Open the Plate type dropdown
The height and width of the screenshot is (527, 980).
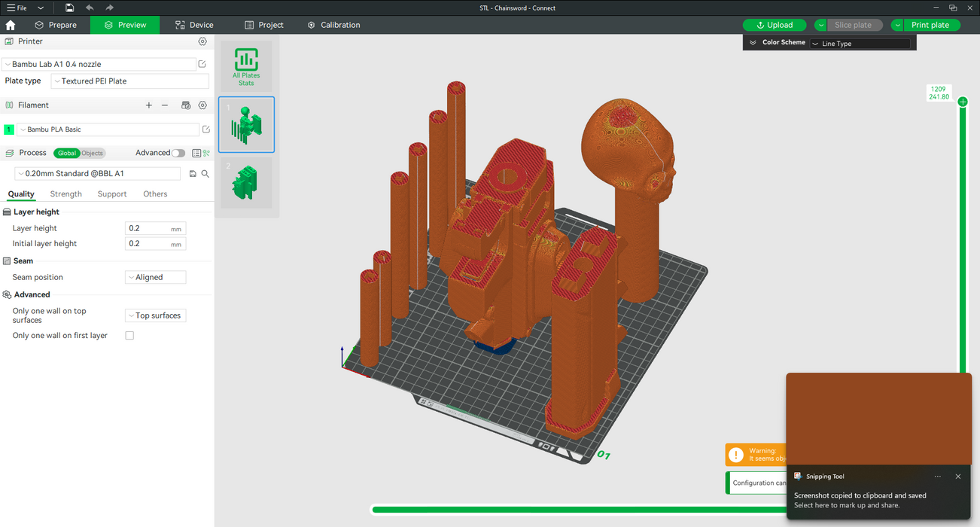129,81
